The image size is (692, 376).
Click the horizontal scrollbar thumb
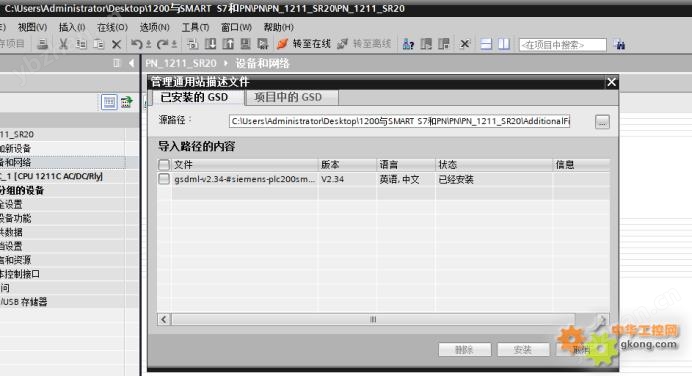(373, 319)
